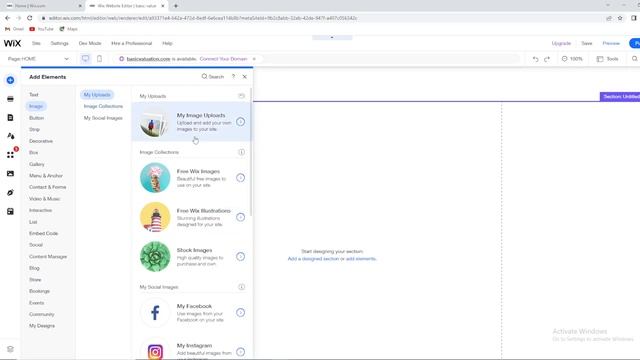Viewport: 640px width, 360px height.
Task: Select the Menu & Anchor category
Action: tap(46, 176)
